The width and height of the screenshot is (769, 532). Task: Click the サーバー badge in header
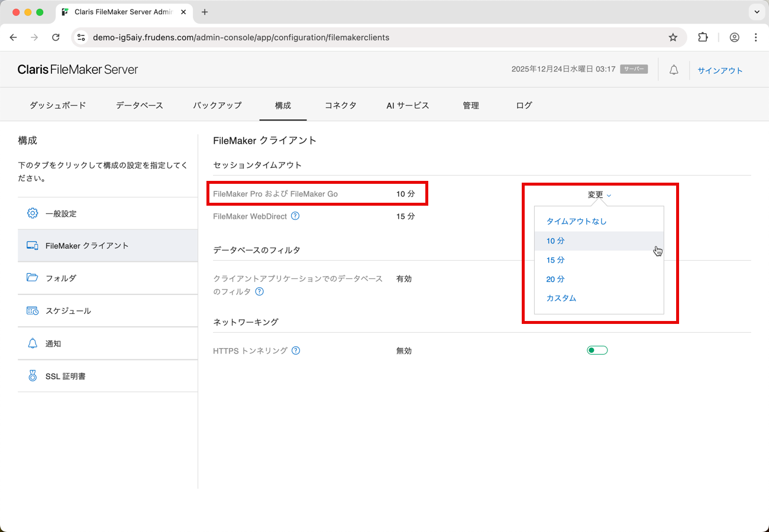pyautogui.click(x=634, y=69)
